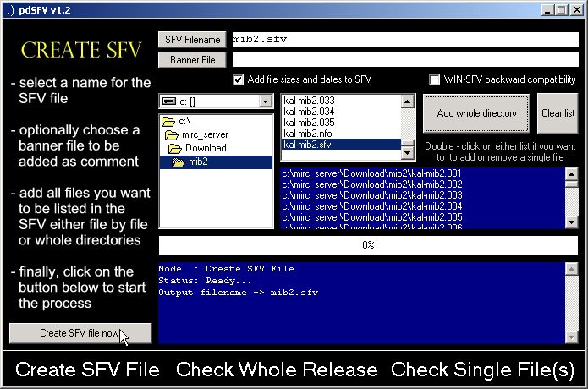The height and width of the screenshot is (389, 588).
Task: Select kal-mib2.034 in file list
Action: point(340,112)
